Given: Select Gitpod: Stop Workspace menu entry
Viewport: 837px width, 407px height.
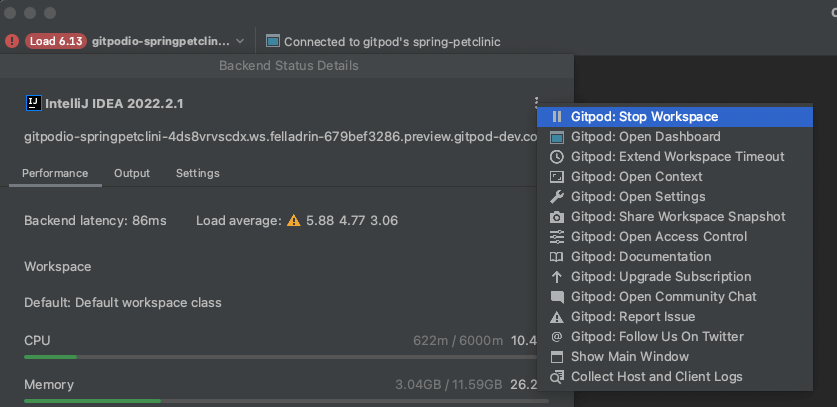Looking at the screenshot, I should pyautogui.click(x=675, y=116).
